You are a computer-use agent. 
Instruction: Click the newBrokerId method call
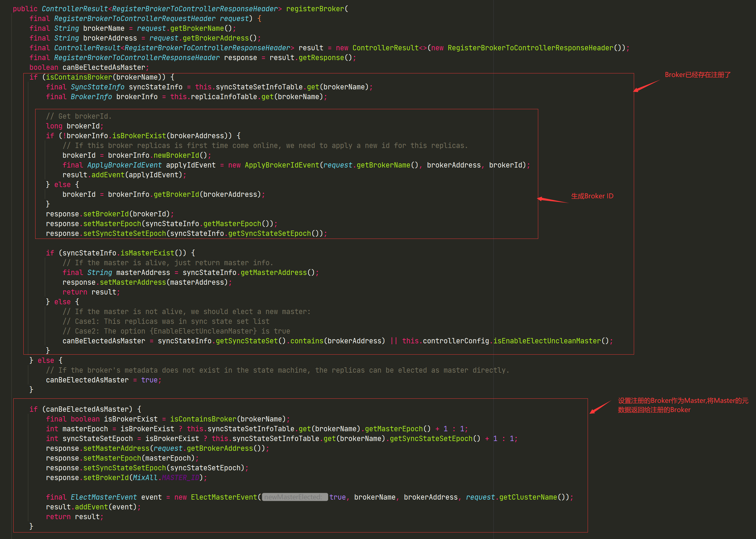tap(176, 155)
